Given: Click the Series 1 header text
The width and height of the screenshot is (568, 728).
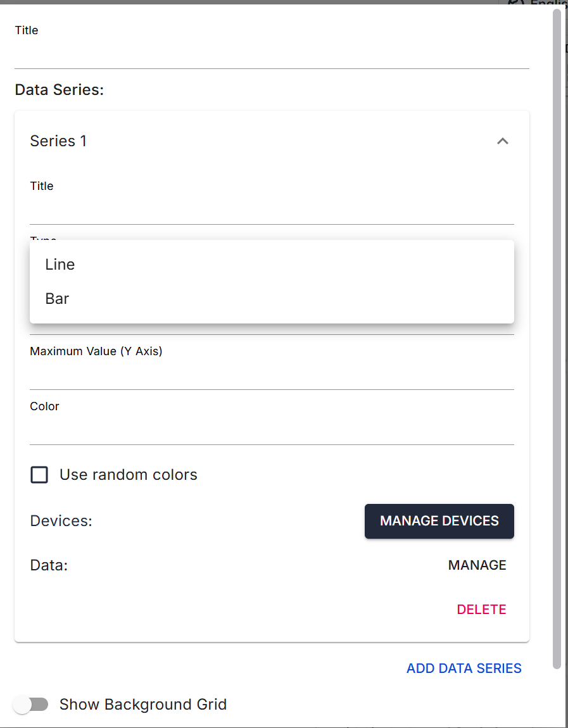Looking at the screenshot, I should point(58,141).
